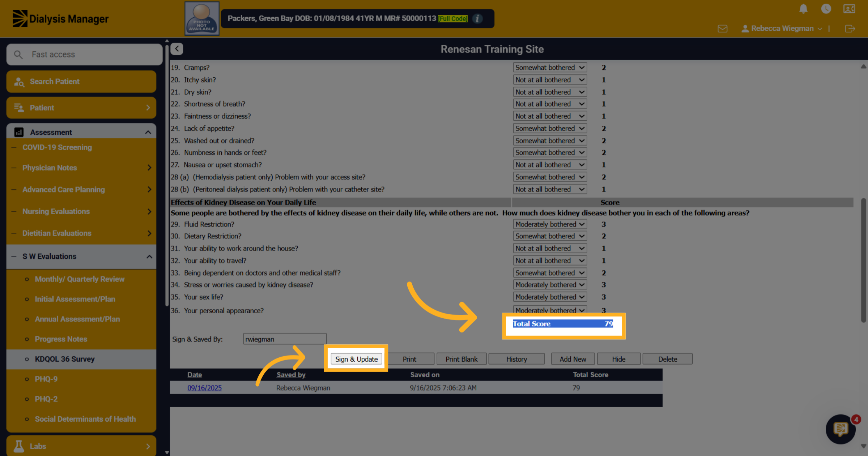The image size is (868, 456).
Task: Click the Sign & Saved By field
Action: [285, 339]
